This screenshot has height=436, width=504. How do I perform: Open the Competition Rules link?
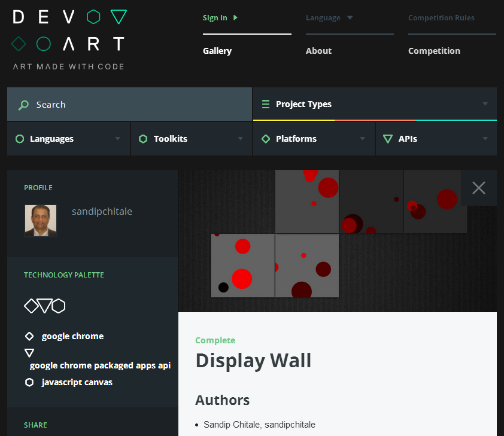point(441,18)
